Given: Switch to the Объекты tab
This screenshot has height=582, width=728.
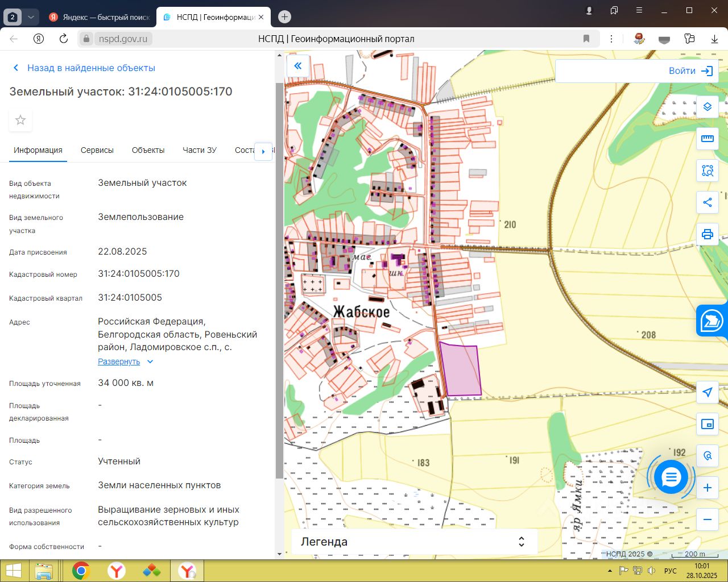Looking at the screenshot, I should pyautogui.click(x=148, y=150).
